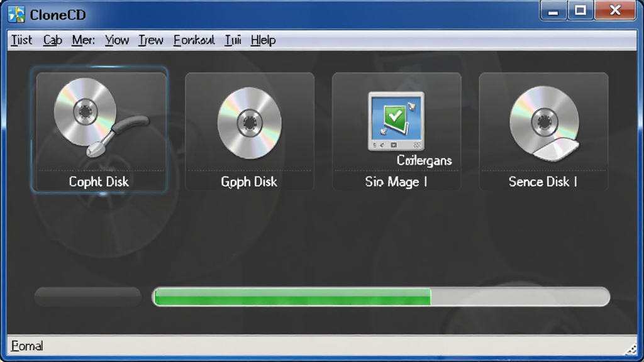Open the Mer: menu
This screenshot has height=362, width=644.
click(x=84, y=40)
